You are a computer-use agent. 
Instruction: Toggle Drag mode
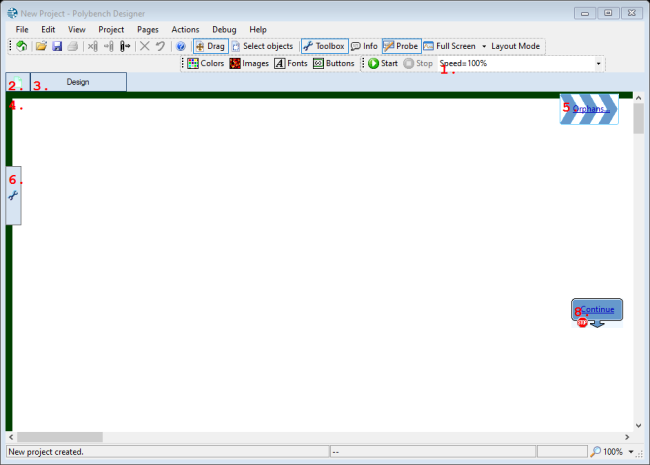coord(209,46)
